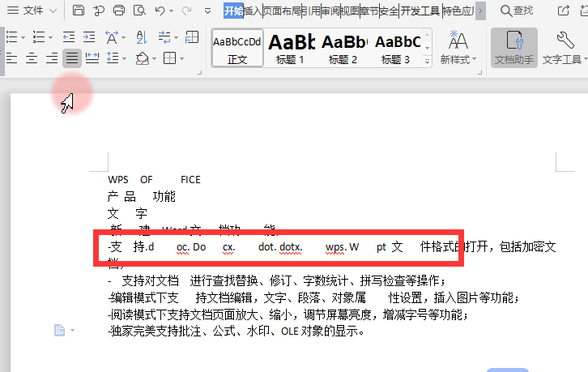Click the share icon at top right
The width and height of the screenshot is (588, 372).
point(563,11)
